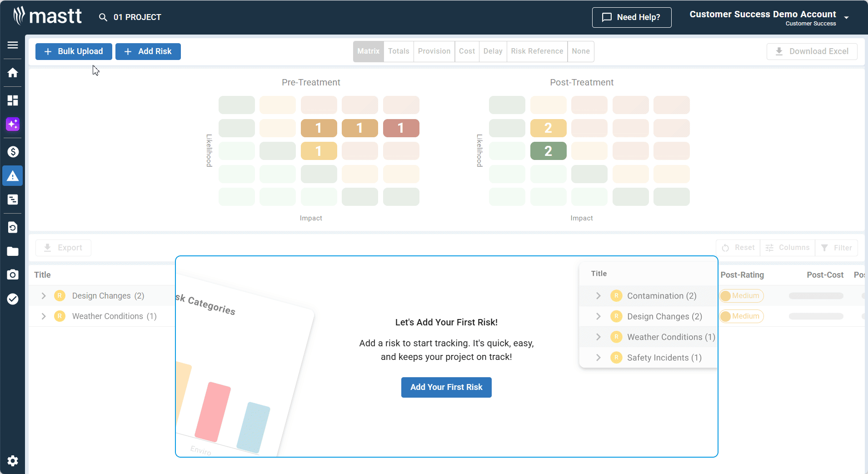Open the hamburger menu in sidebar

(13, 45)
